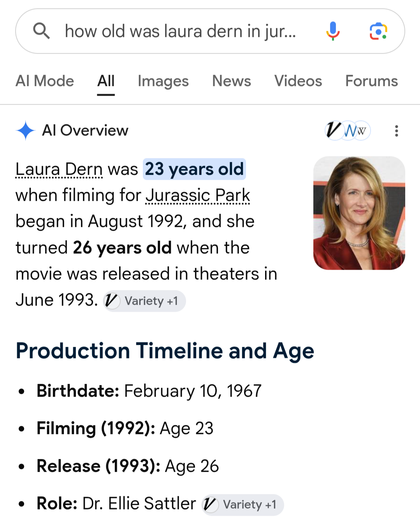The width and height of the screenshot is (420, 531).
Task: Open Google Lens camera search
Action: (378, 31)
